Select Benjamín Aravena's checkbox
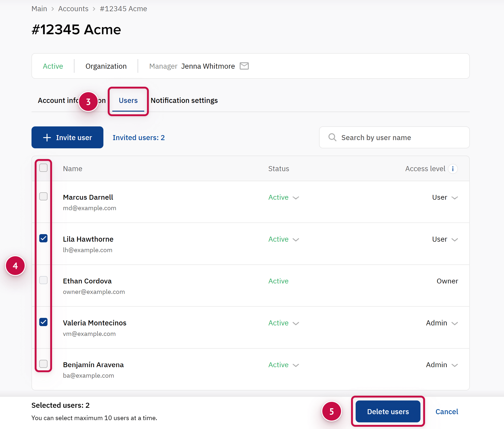The width and height of the screenshot is (504, 429). coord(43,364)
